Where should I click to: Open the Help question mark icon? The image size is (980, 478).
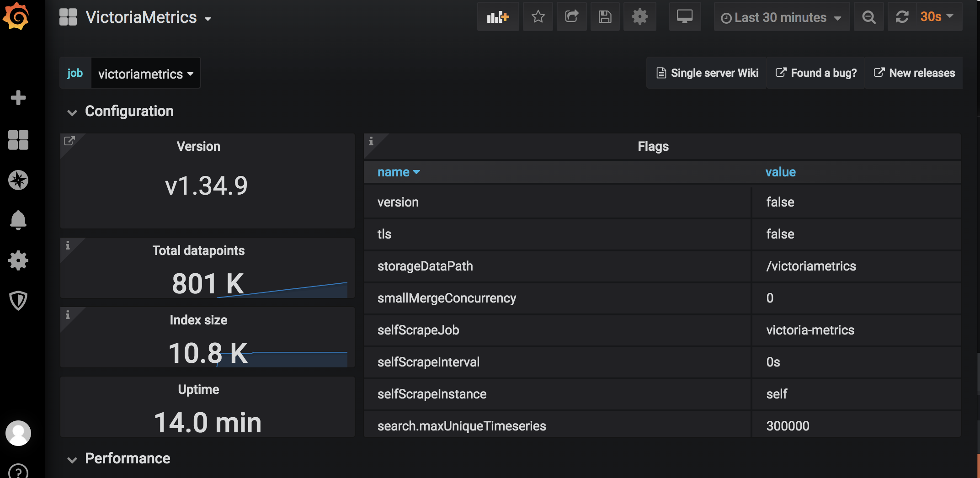point(18,472)
